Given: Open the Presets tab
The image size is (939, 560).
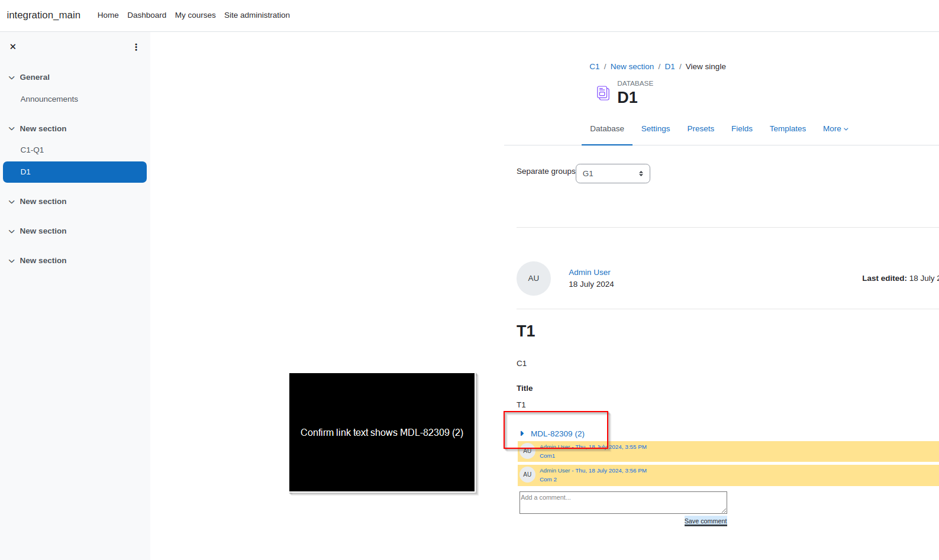Looking at the screenshot, I should pos(701,129).
